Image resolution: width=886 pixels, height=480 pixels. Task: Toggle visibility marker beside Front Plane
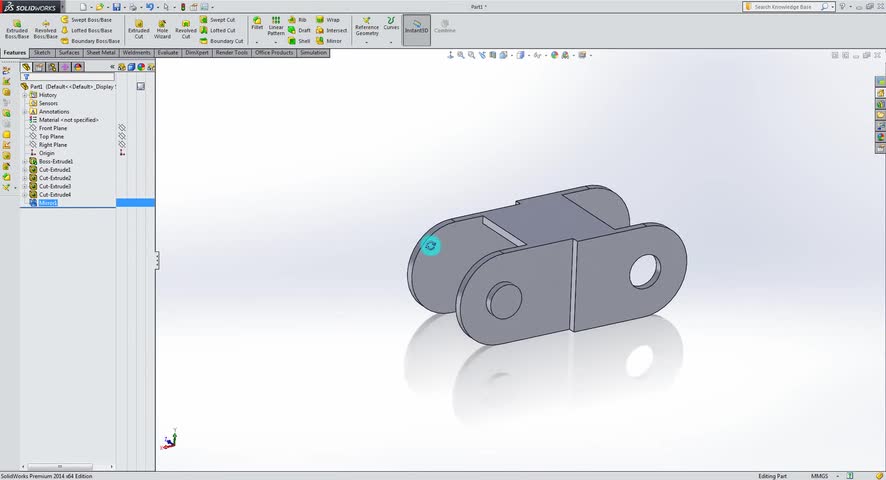pyautogui.click(x=122, y=128)
